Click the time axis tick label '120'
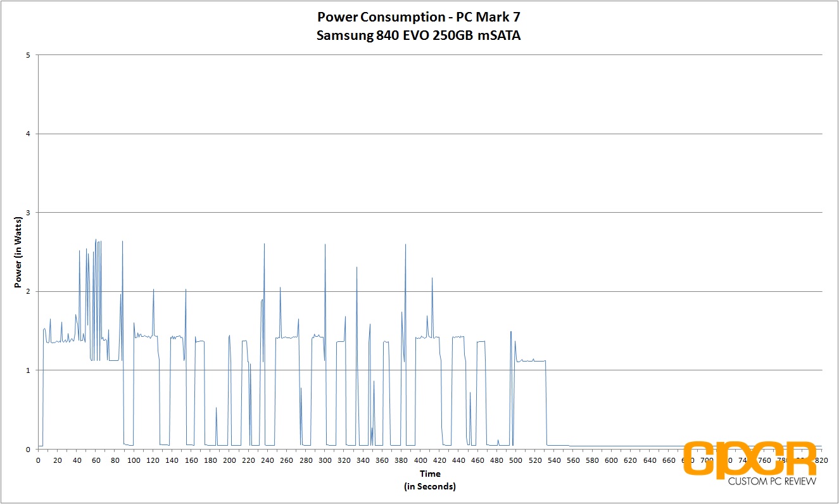 tap(153, 460)
